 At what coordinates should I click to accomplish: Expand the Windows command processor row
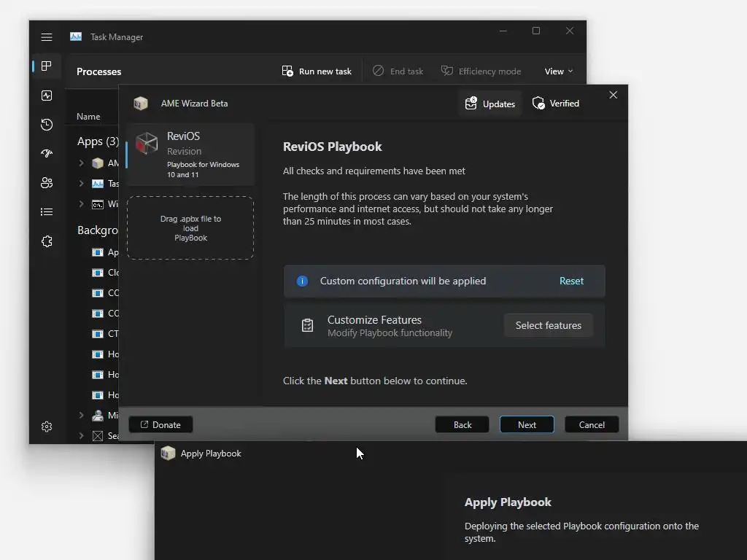[81, 204]
